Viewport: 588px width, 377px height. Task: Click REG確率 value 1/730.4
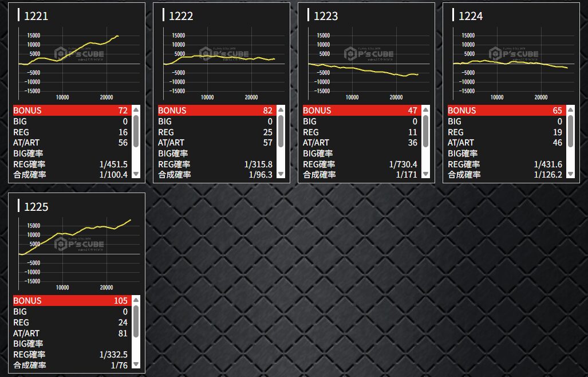click(403, 164)
